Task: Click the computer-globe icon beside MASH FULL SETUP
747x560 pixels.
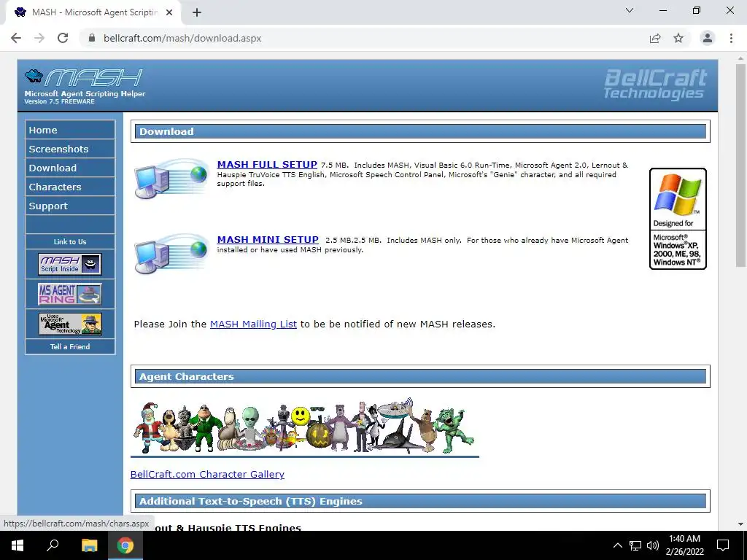Action: (171, 178)
